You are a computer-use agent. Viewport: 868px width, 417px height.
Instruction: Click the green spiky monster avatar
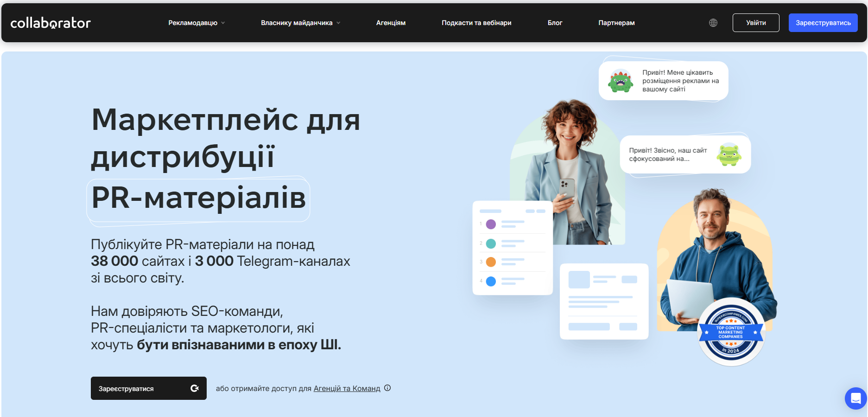tap(621, 81)
